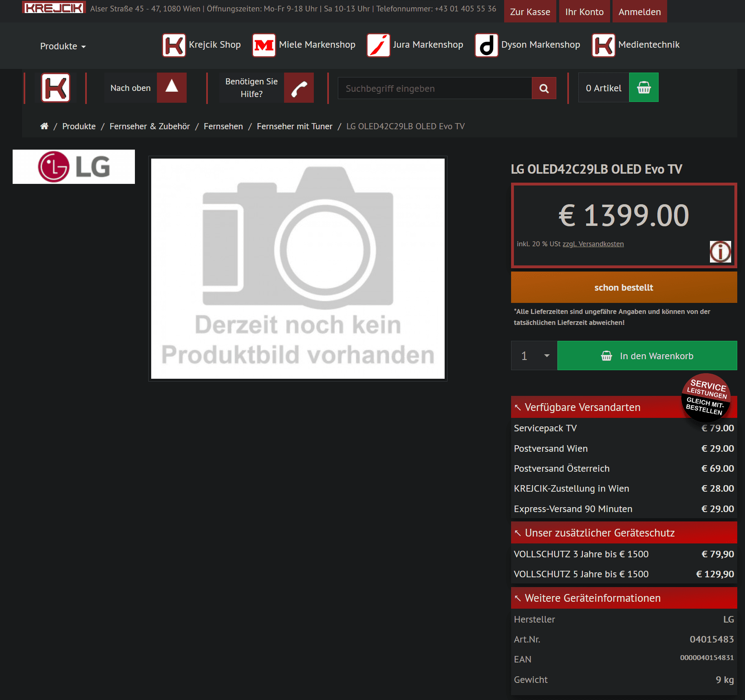Viewport: 745px width, 700px height.
Task: Open Produkte breadcrumb link
Action: 79,126
